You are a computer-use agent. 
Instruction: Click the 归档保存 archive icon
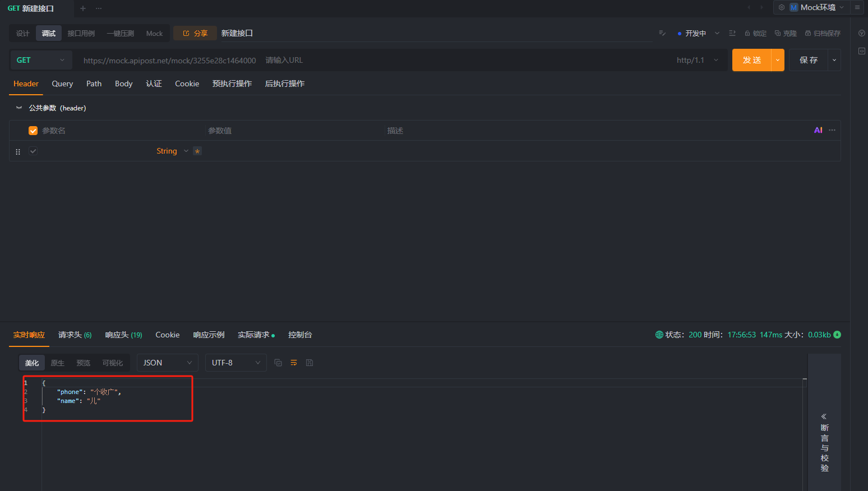(x=808, y=34)
